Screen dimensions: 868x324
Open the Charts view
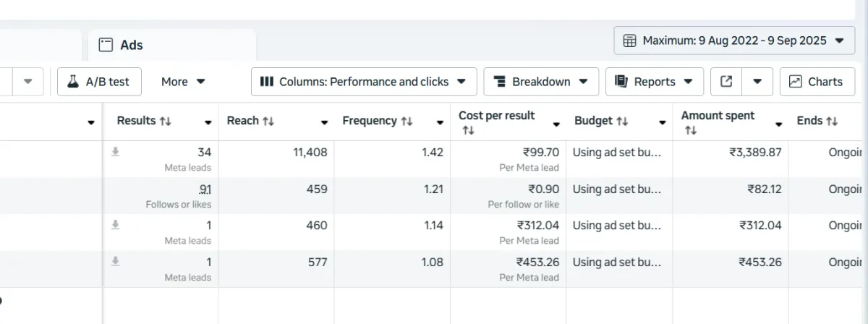click(x=817, y=82)
